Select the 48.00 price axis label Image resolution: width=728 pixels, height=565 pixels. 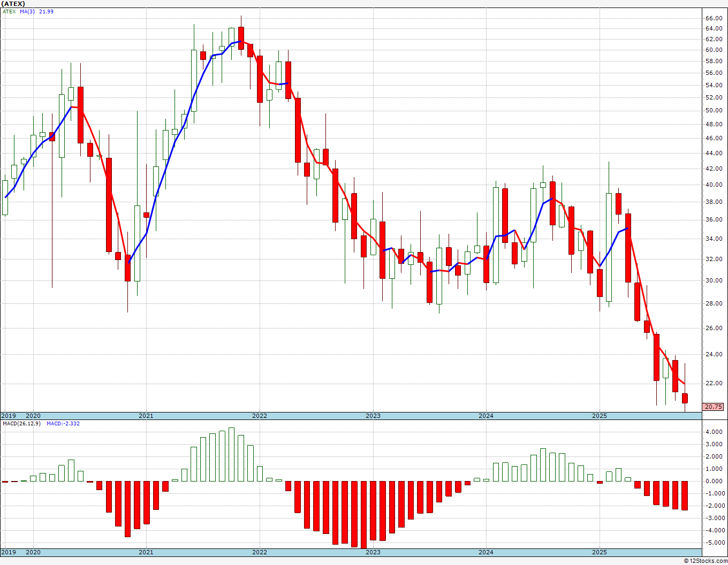(714, 124)
